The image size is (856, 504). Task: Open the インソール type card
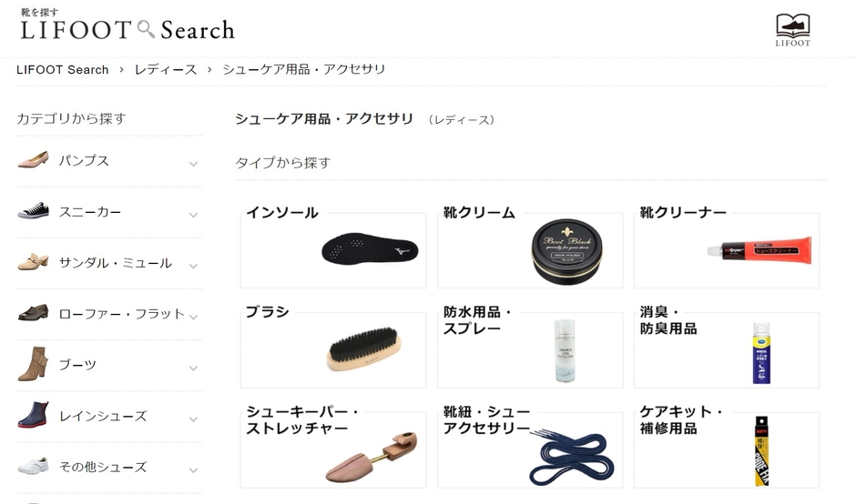point(333,247)
